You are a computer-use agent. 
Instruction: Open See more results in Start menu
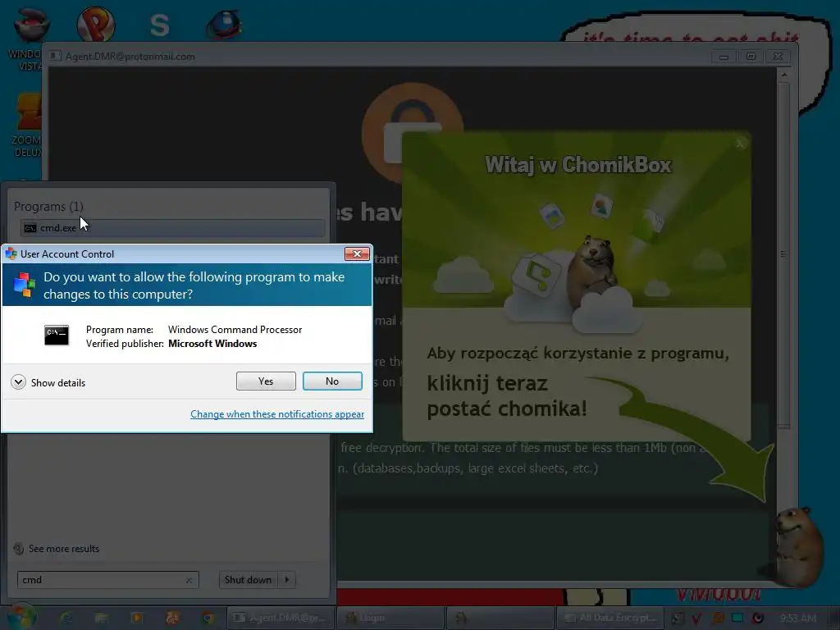pyautogui.click(x=57, y=549)
